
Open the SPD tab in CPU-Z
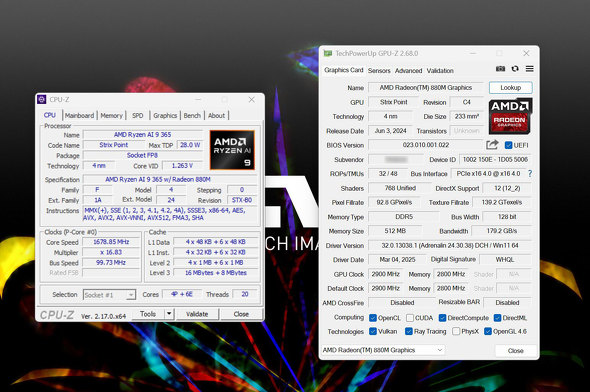click(137, 115)
